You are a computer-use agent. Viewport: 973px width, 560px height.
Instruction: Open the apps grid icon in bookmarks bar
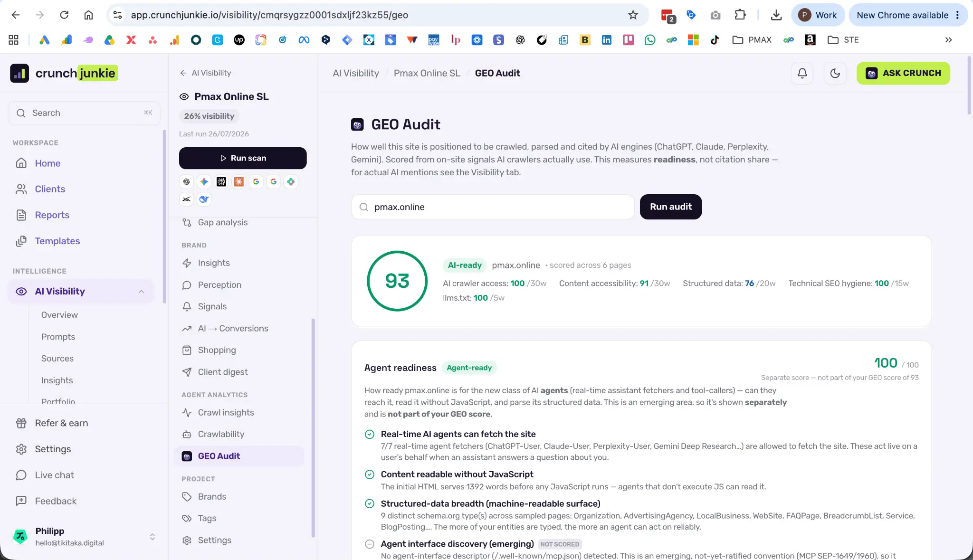pyautogui.click(x=13, y=40)
